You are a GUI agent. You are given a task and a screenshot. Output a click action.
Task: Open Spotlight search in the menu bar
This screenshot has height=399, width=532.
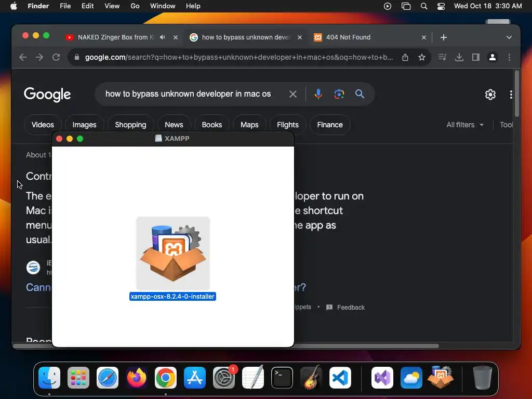coord(424,6)
